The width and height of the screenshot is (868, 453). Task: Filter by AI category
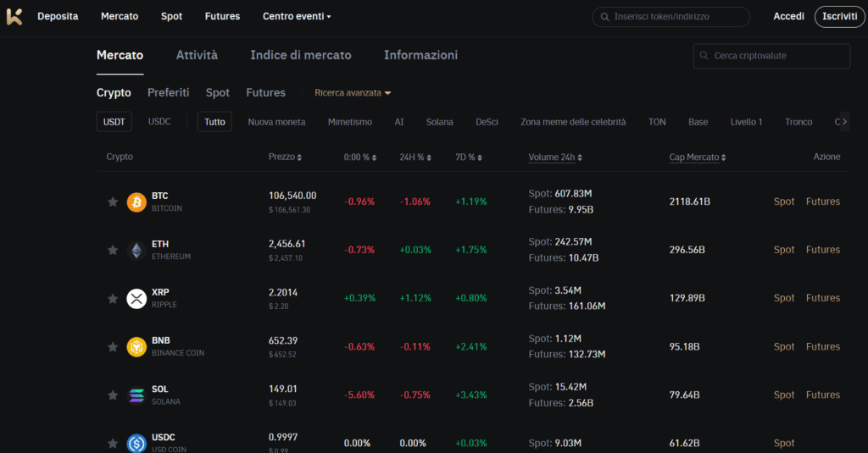pyautogui.click(x=399, y=122)
